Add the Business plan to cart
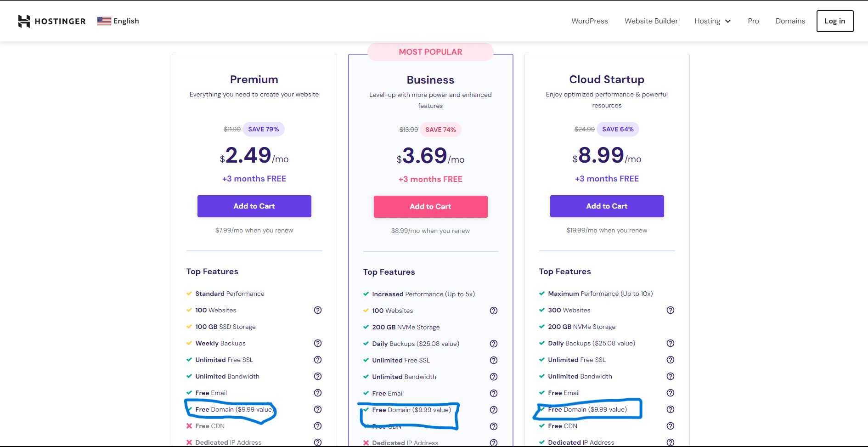 pyautogui.click(x=430, y=206)
